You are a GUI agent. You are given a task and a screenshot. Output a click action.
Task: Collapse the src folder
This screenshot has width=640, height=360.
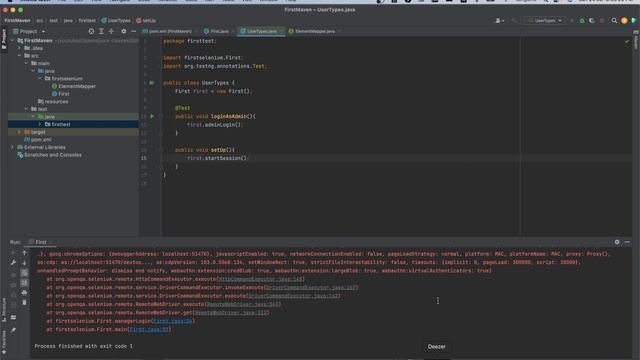pyautogui.click(x=19, y=56)
